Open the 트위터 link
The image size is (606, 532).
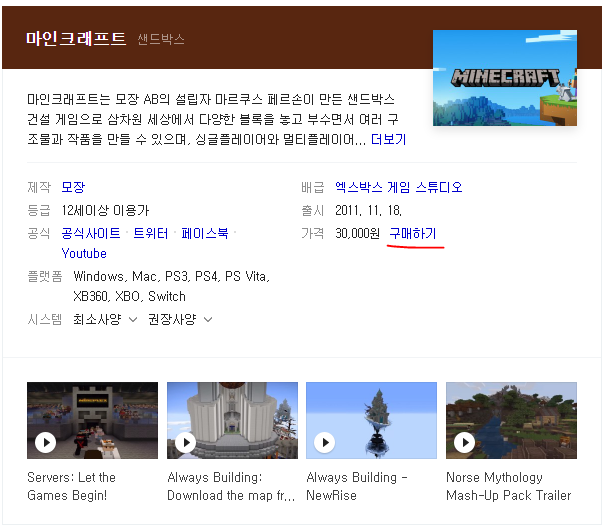151,233
